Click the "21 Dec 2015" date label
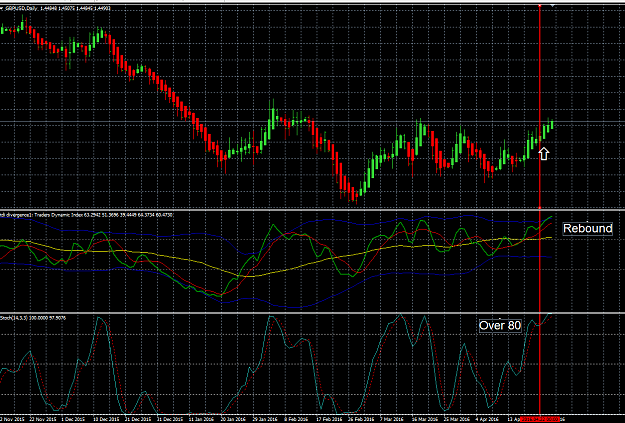The image size is (625, 423). [138, 419]
